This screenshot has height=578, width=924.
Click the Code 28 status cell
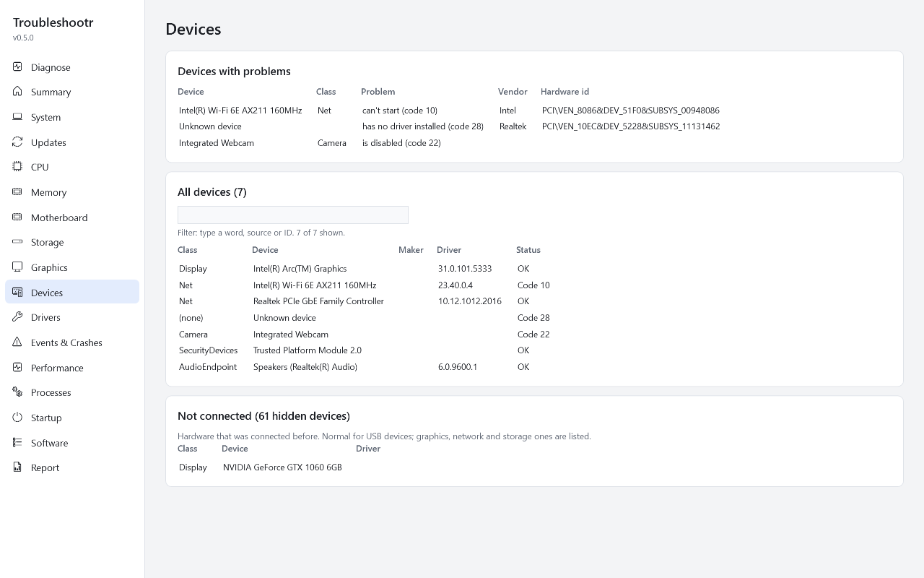point(533,318)
